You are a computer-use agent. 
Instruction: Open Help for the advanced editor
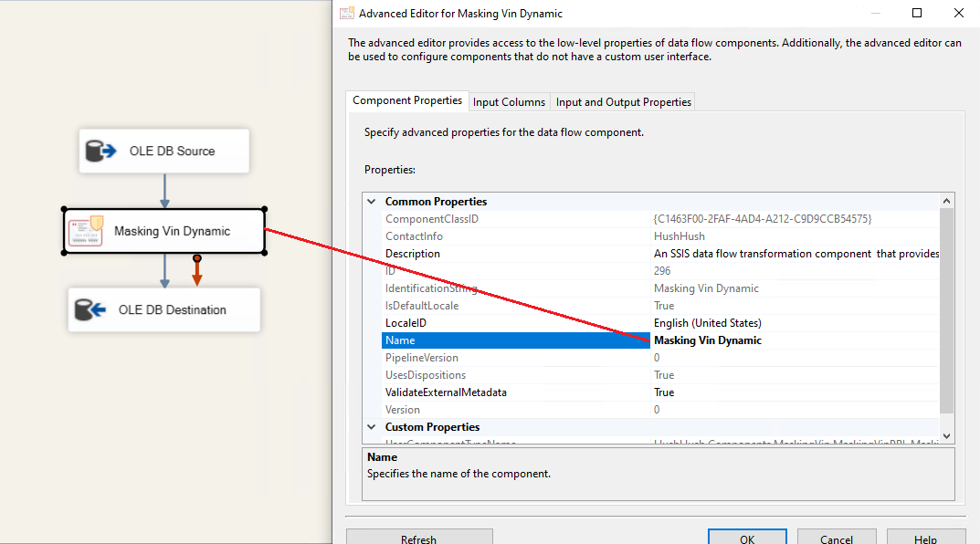click(x=925, y=539)
